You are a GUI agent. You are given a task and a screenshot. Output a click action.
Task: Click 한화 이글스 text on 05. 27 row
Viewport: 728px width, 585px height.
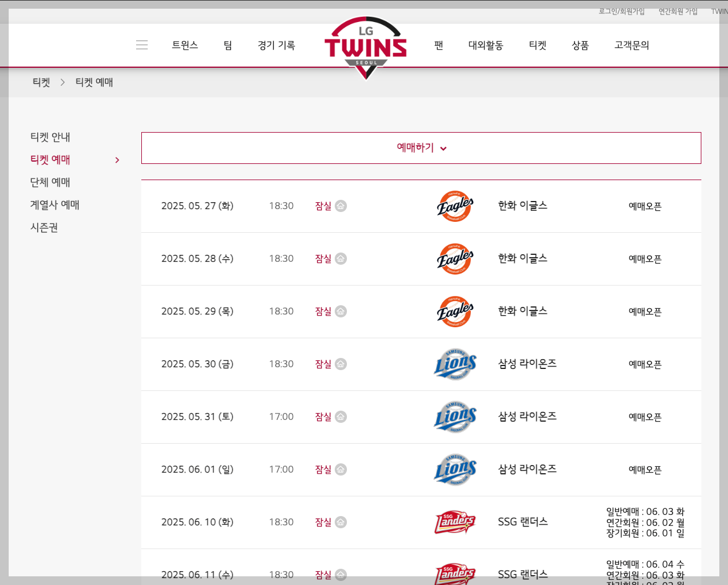coord(522,206)
